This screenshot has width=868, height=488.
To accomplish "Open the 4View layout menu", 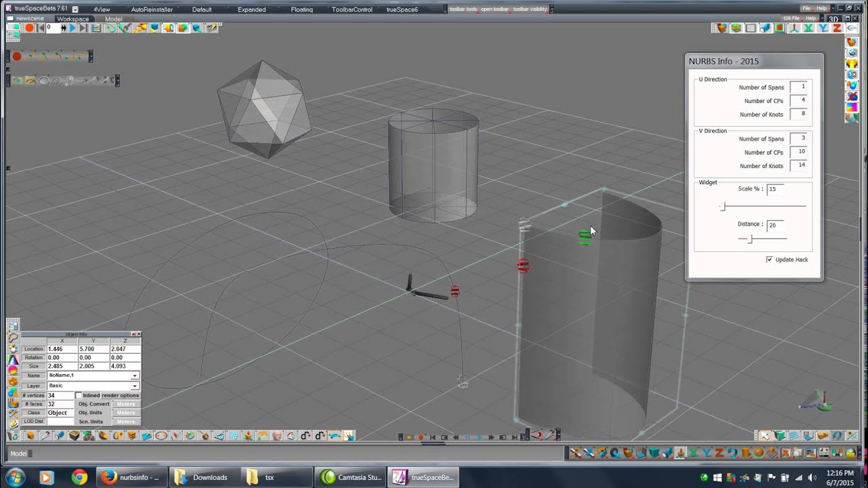I will pyautogui.click(x=102, y=9).
